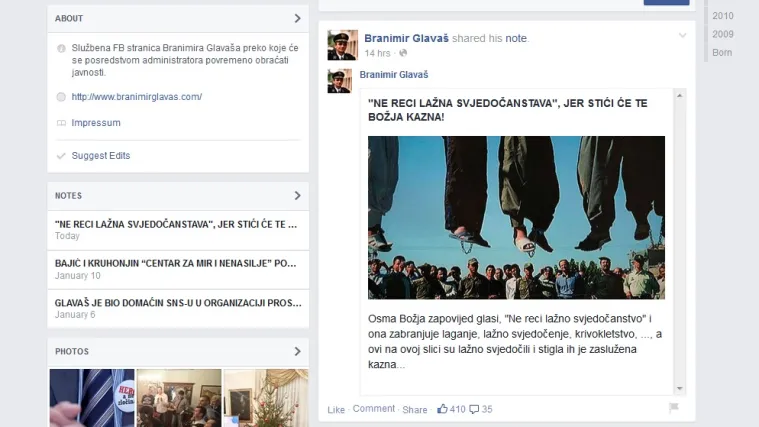Expand the About section chevron
This screenshot has width=759, height=427.
(297, 18)
